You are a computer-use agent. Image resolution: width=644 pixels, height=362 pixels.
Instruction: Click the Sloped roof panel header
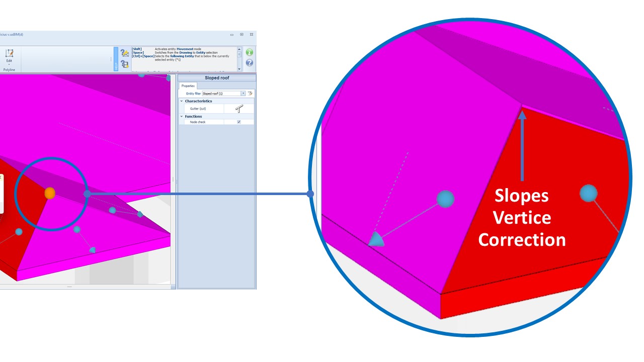(x=216, y=78)
